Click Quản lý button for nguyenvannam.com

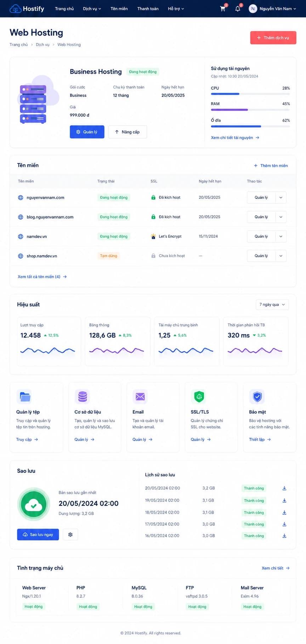tap(261, 197)
